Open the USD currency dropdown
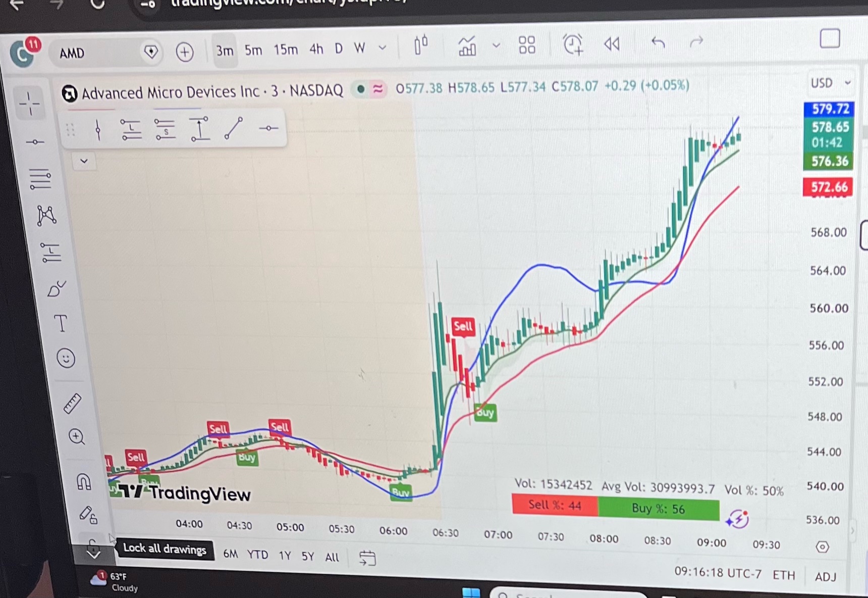868x598 pixels. click(831, 83)
